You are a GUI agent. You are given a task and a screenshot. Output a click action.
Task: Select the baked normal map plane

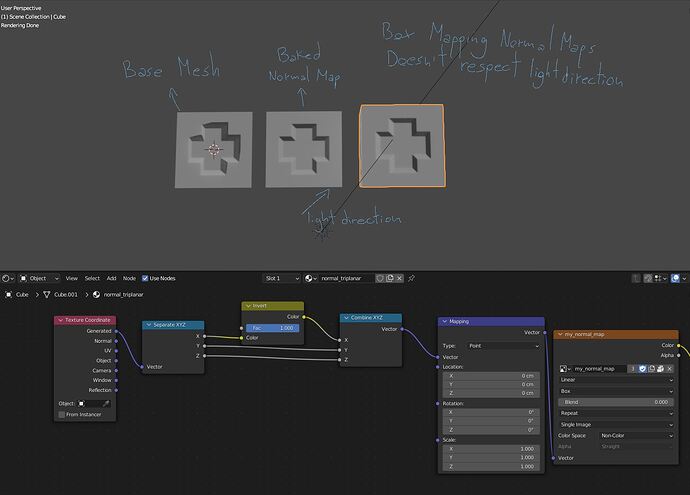(x=304, y=150)
